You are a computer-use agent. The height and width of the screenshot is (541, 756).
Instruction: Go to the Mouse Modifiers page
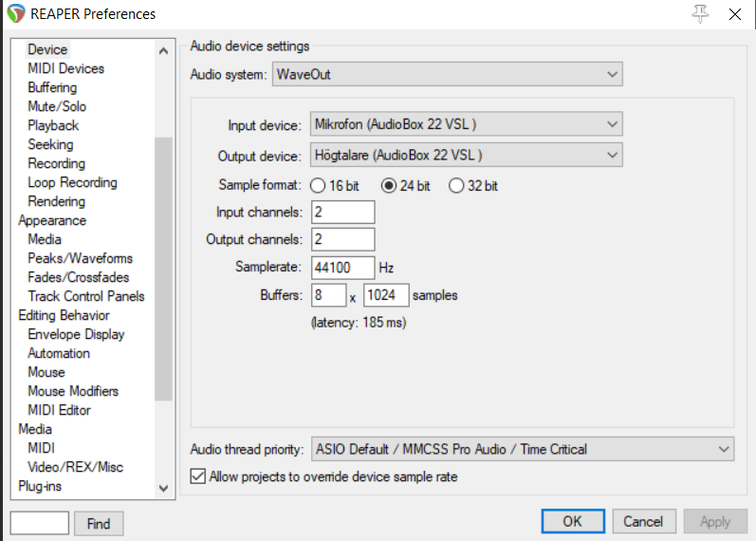(73, 391)
